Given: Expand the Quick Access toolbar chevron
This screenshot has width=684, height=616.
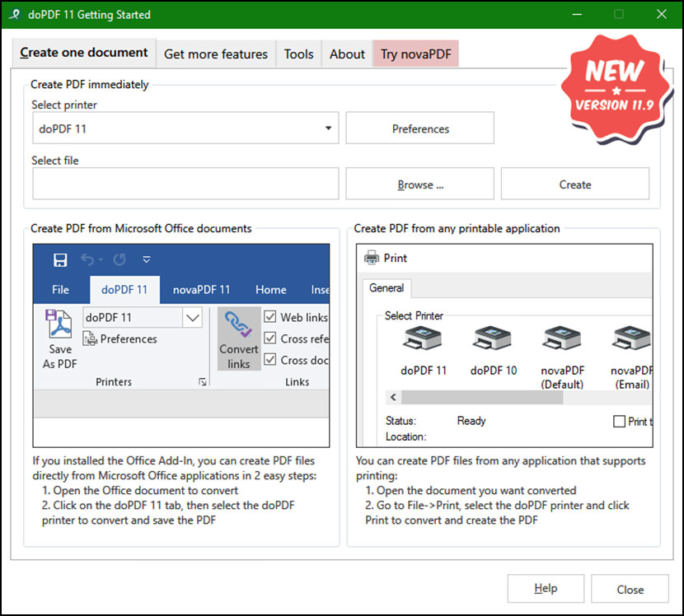Looking at the screenshot, I should tap(147, 259).
